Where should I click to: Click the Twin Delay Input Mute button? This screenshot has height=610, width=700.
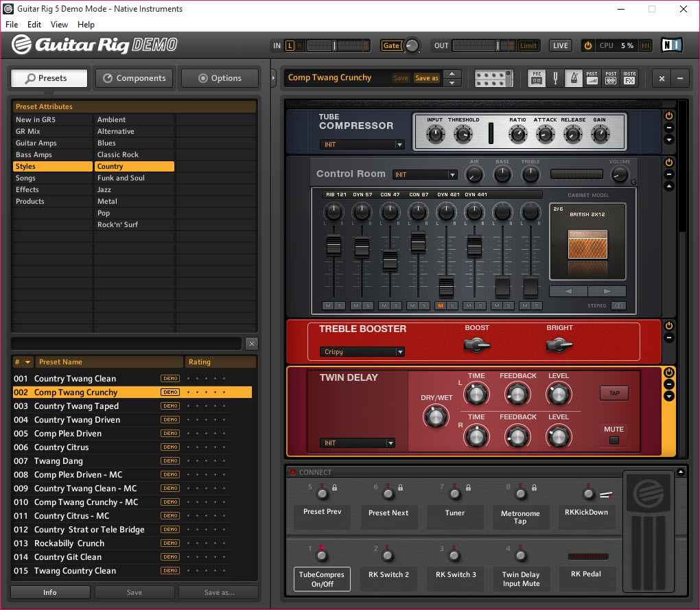click(x=521, y=579)
